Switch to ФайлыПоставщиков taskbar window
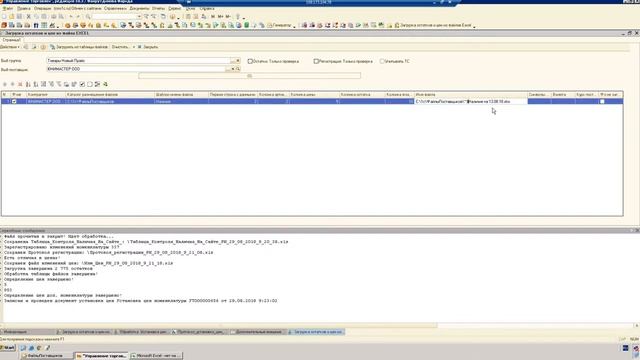 click(46, 356)
